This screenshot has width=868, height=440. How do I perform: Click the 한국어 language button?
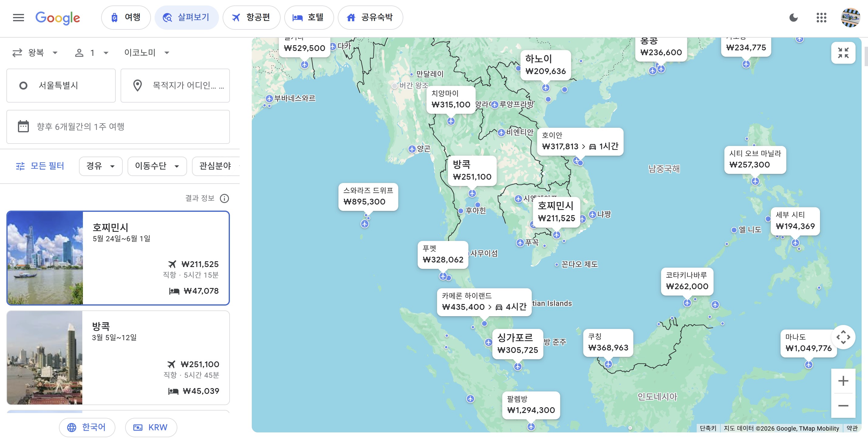[87, 427]
